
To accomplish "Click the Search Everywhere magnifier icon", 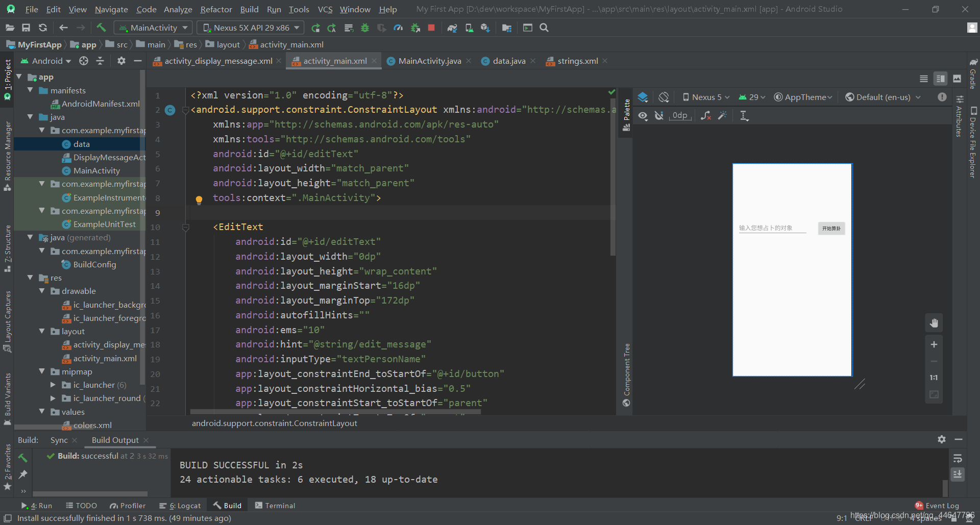I will (544, 28).
